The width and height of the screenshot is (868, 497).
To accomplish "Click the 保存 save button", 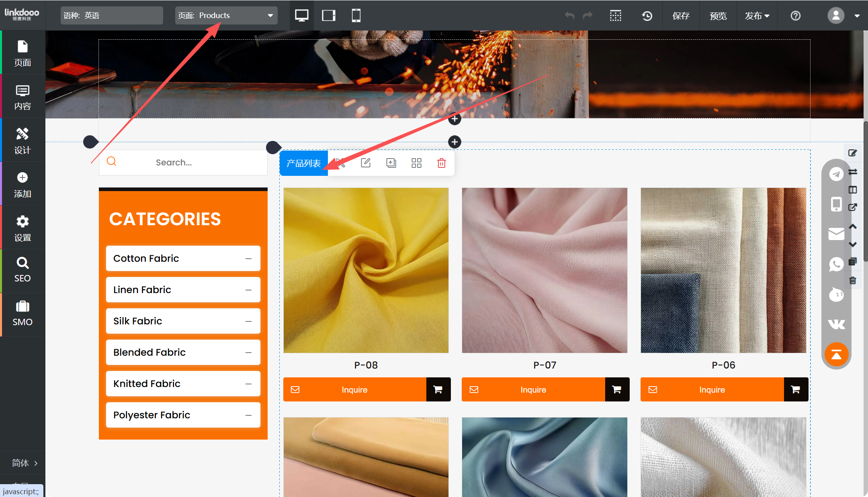I will [x=681, y=16].
